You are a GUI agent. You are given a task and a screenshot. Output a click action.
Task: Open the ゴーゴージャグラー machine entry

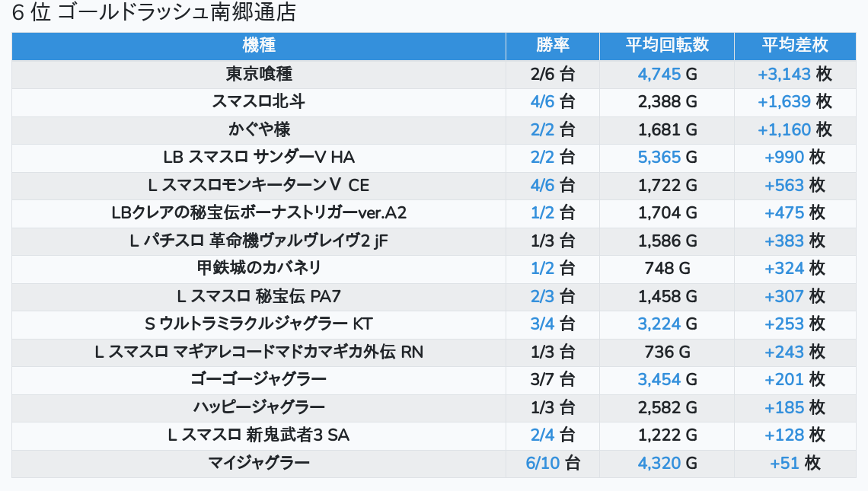[259, 379]
